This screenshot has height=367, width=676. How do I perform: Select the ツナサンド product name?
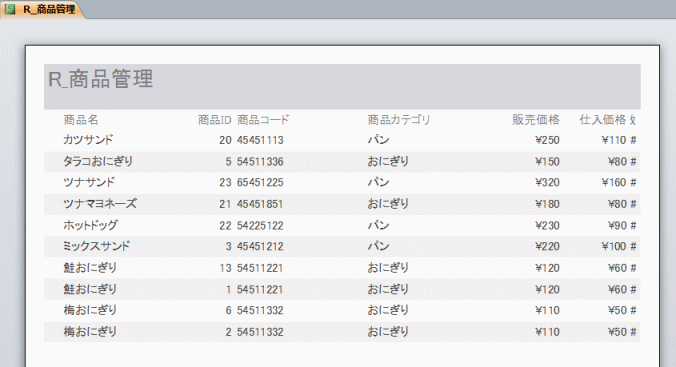pyautogui.click(x=89, y=182)
